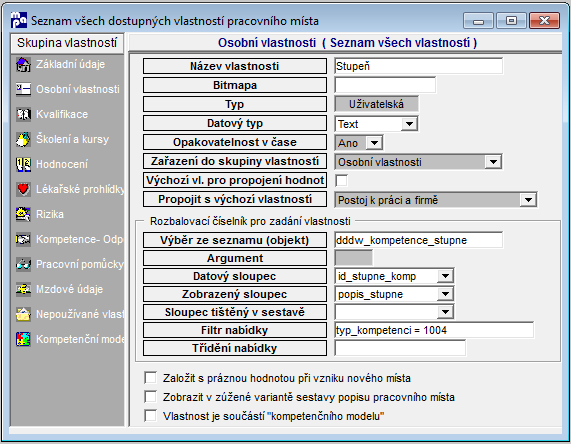Image resolution: width=571 pixels, height=444 pixels.
Task: Open the Datový sloupec dropdown
Action: tap(445, 276)
